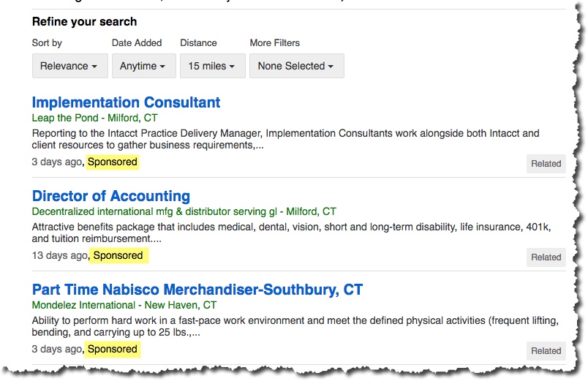Click Sponsored label under Nabisco Merchandiser
The image size is (588, 381).
pyautogui.click(x=112, y=349)
